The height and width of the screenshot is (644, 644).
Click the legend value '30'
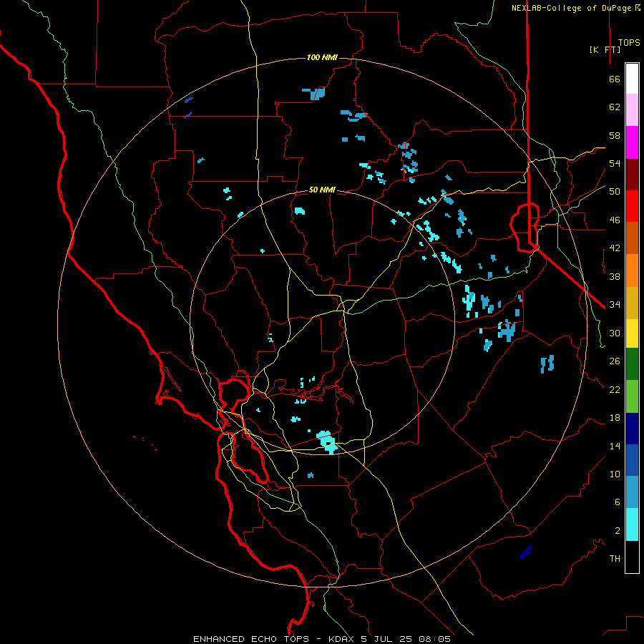tap(615, 333)
